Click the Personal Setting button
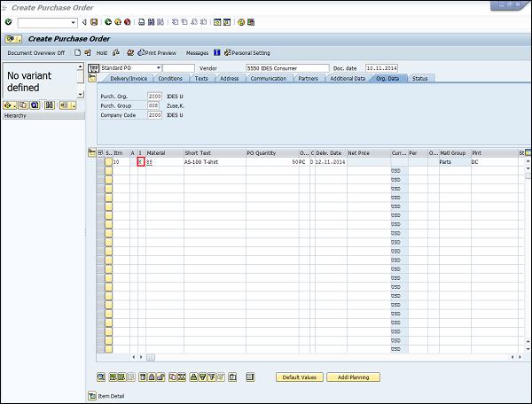532x404 pixels. (246, 53)
